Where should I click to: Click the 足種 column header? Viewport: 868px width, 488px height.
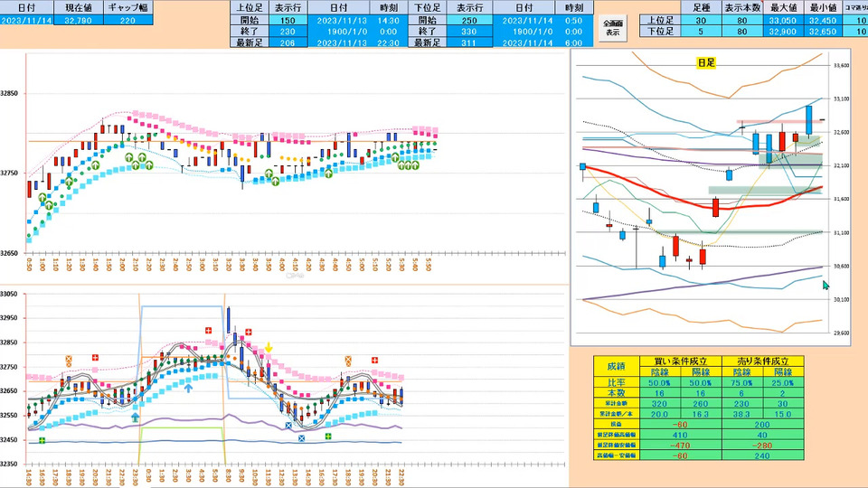(x=702, y=8)
